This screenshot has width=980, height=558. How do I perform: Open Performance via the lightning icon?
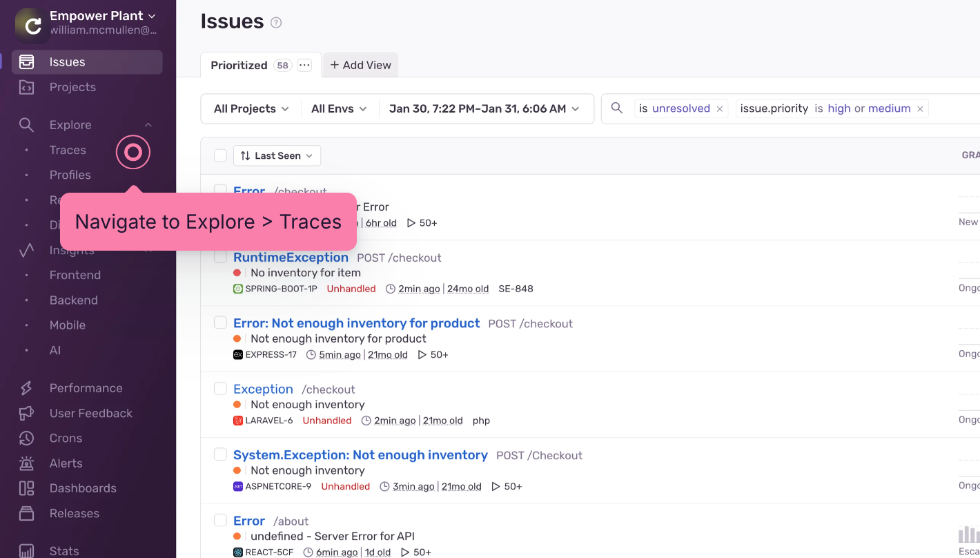[x=26, y=387]
